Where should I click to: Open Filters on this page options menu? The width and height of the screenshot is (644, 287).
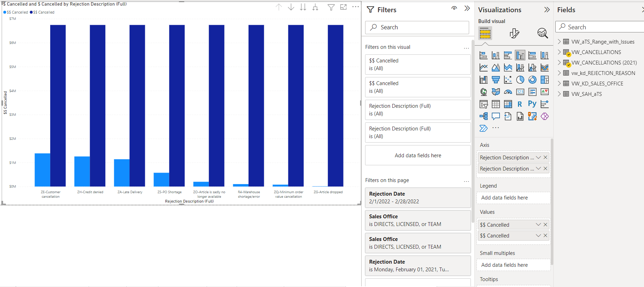click(x=466, y=181)
